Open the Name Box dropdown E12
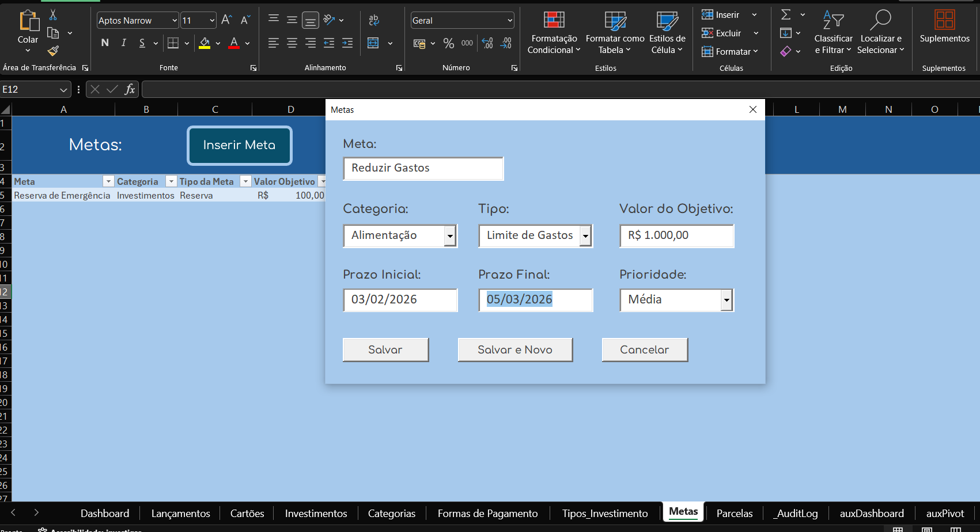Screen dimensions: 980x532 [x=63, y=90]
